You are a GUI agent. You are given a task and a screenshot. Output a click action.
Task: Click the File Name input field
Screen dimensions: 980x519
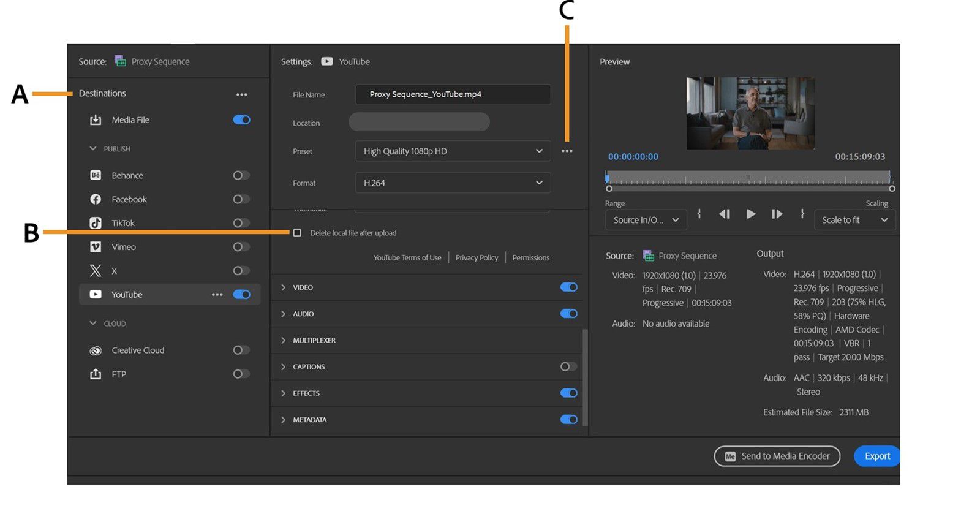pos(453,94)
